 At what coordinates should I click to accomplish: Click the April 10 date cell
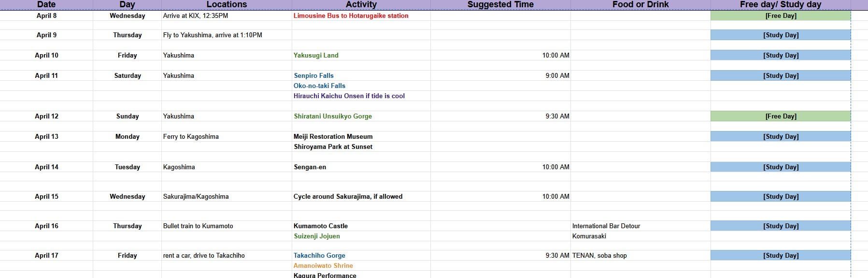pos(46,55)
